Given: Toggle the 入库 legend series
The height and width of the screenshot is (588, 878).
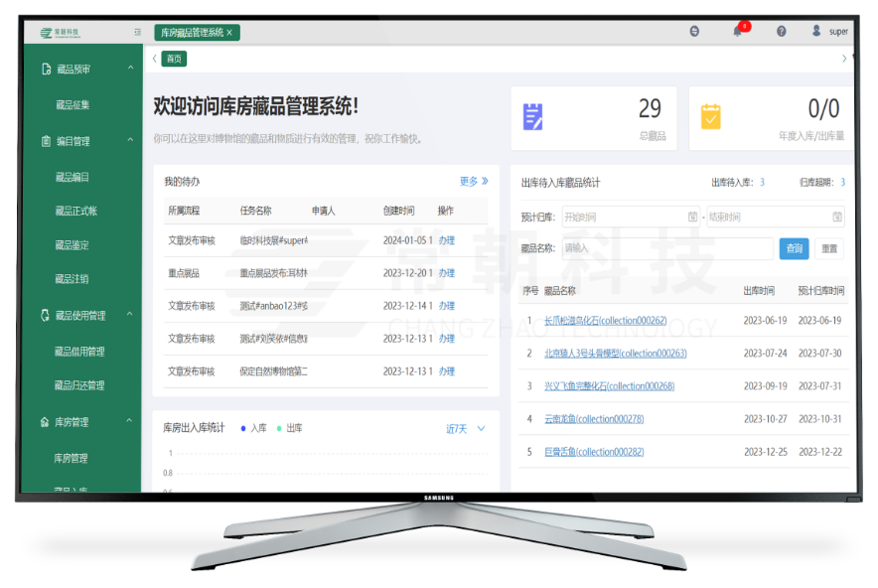Looking at the screenshot, I should [x=253, y=428].
